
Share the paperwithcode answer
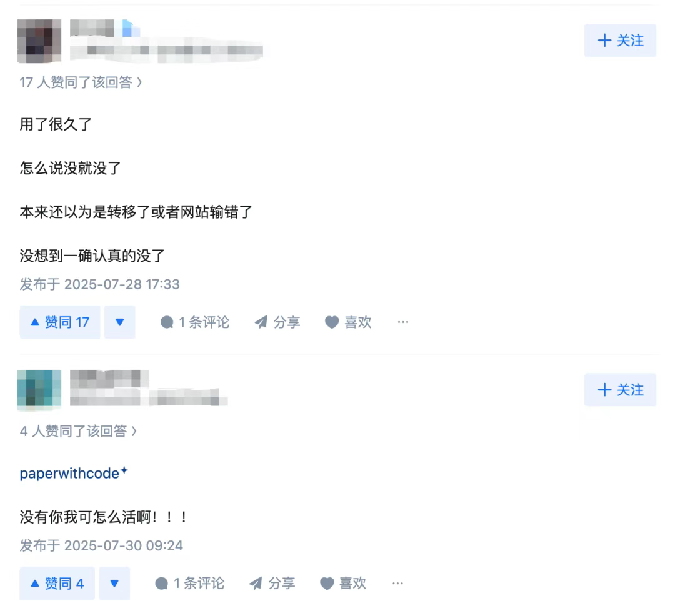[x=272, y=584]
